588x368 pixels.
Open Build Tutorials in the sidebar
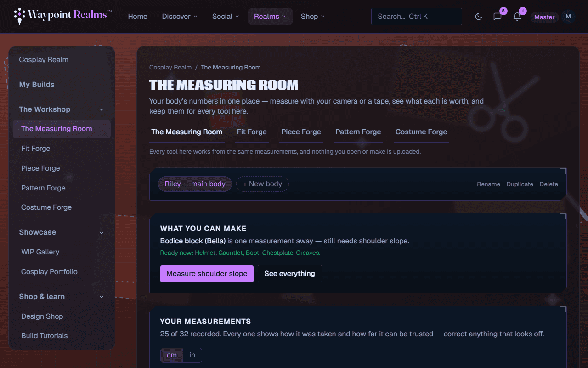[x=62, y=336]
